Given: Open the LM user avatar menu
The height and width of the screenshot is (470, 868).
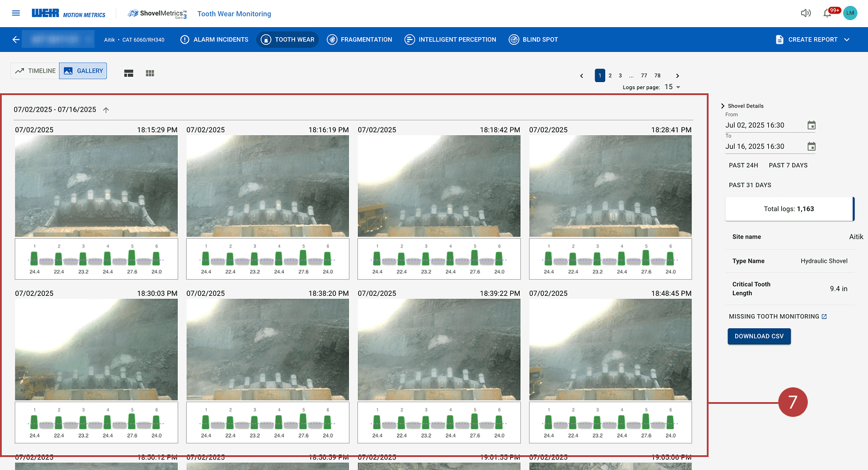Looking at the screenshot, I should pyautogui.click(x=850, y=13).
